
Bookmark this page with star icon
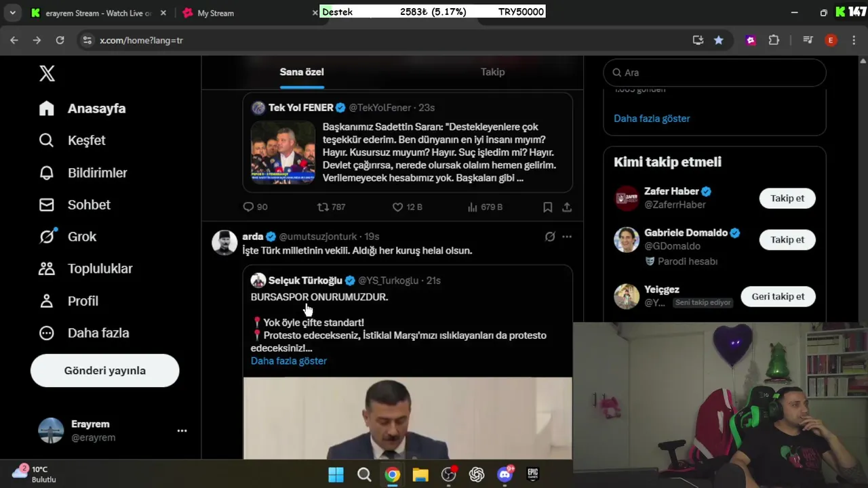(718, 41)
